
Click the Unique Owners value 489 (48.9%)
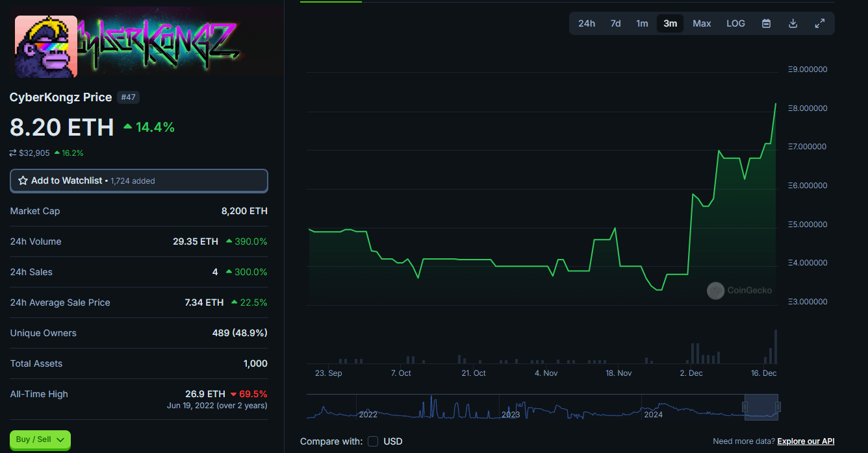point(240,333)
